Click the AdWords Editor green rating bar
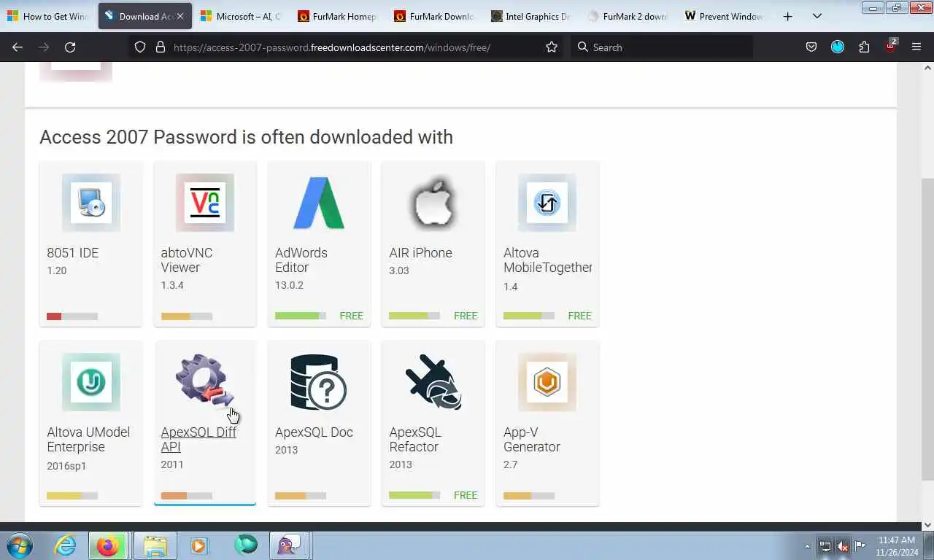This screenshot has width=934, height=560. tap(301, 316)
